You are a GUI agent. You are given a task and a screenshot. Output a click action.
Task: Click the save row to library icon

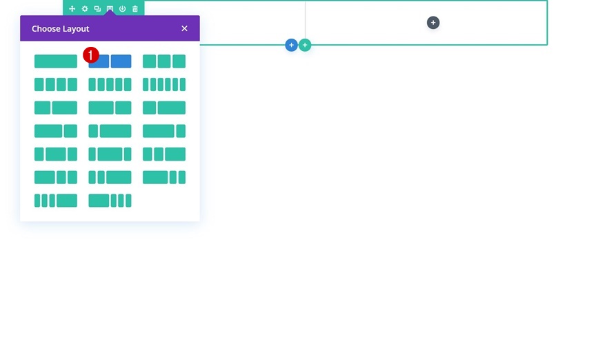tap(122, 8)
